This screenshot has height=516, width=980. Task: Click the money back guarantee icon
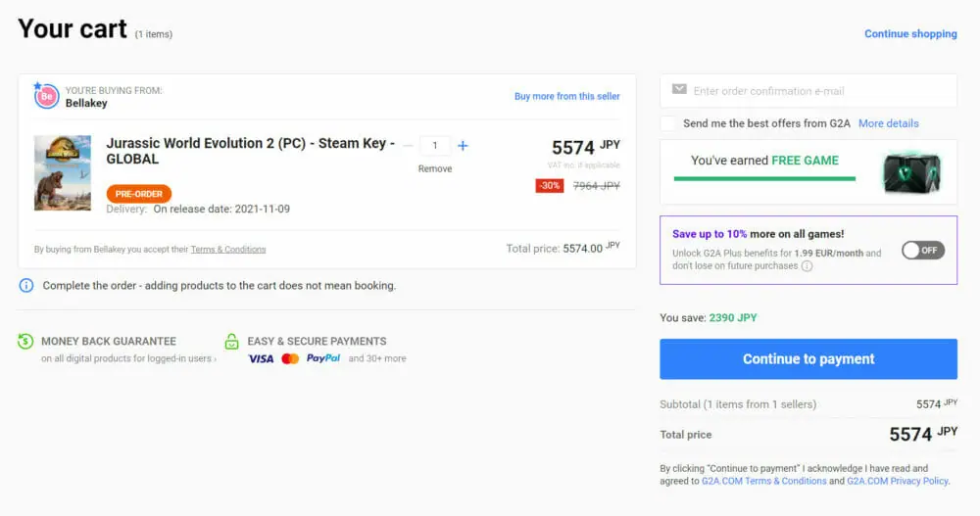point(25,342)
